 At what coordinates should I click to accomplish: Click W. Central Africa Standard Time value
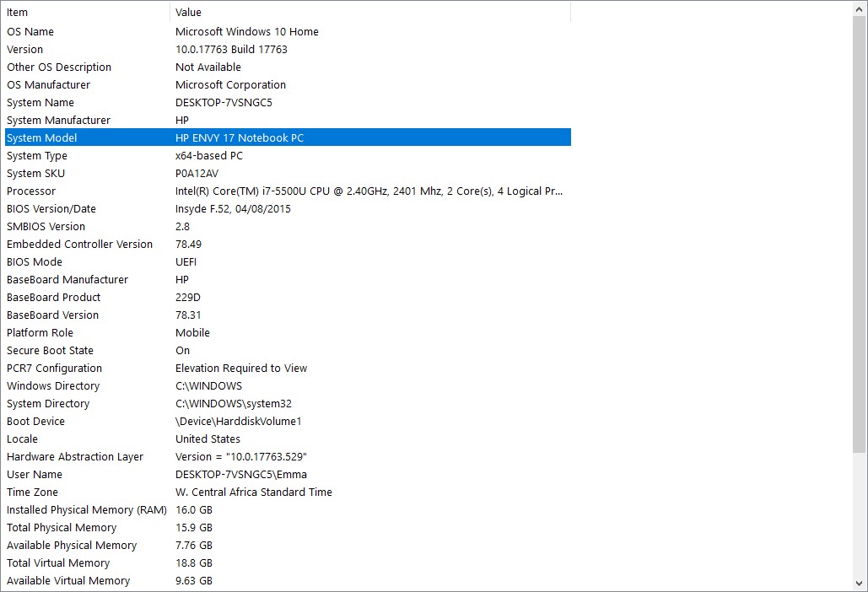click(254, 492)
